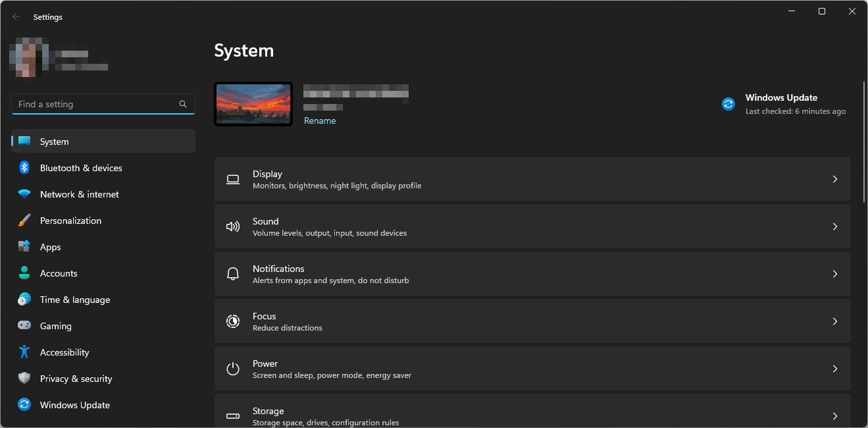868x428 pixels.
Task: Click the Notifications bell icon
Action: [233, 274]
